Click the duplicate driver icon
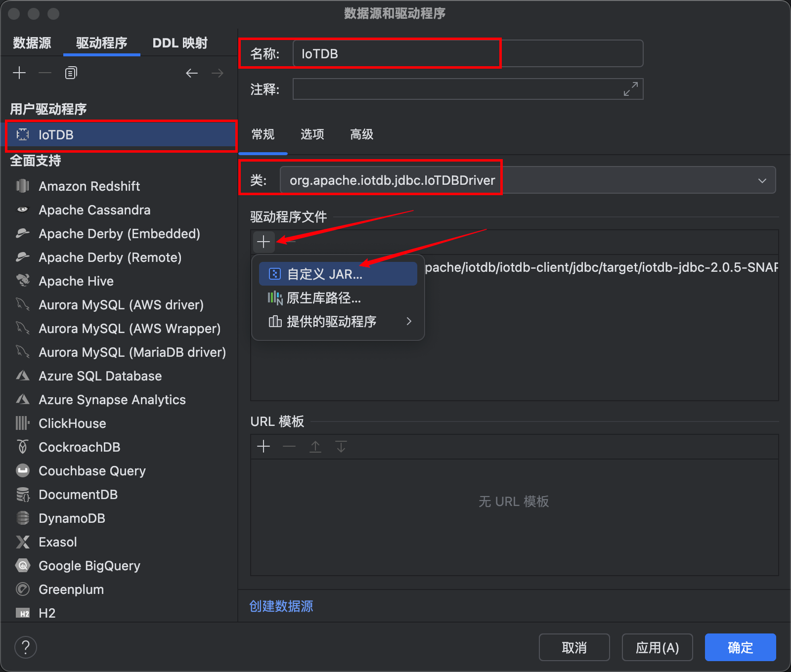 pos(71,73)
